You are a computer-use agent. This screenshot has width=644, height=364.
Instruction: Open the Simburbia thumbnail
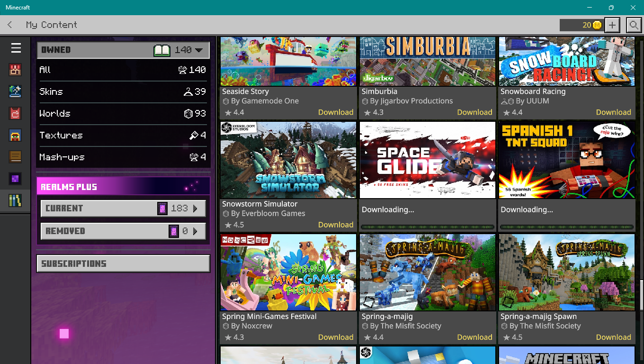[428, 61]
